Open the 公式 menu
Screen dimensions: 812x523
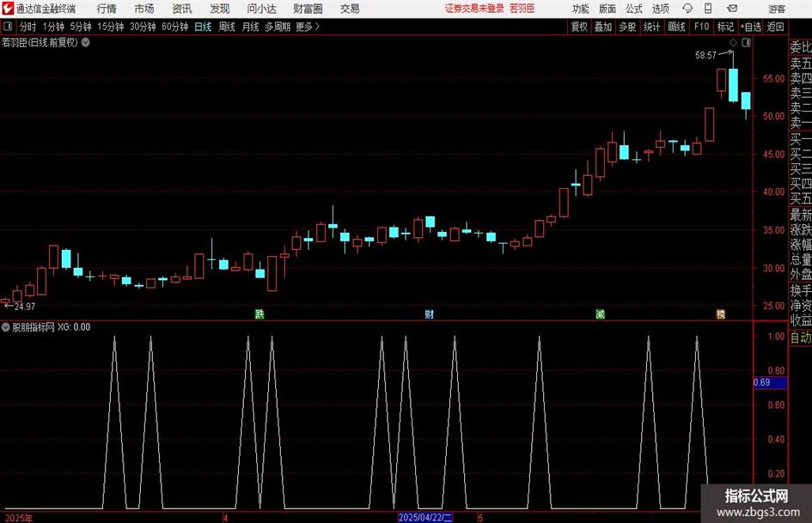point(634,9)
